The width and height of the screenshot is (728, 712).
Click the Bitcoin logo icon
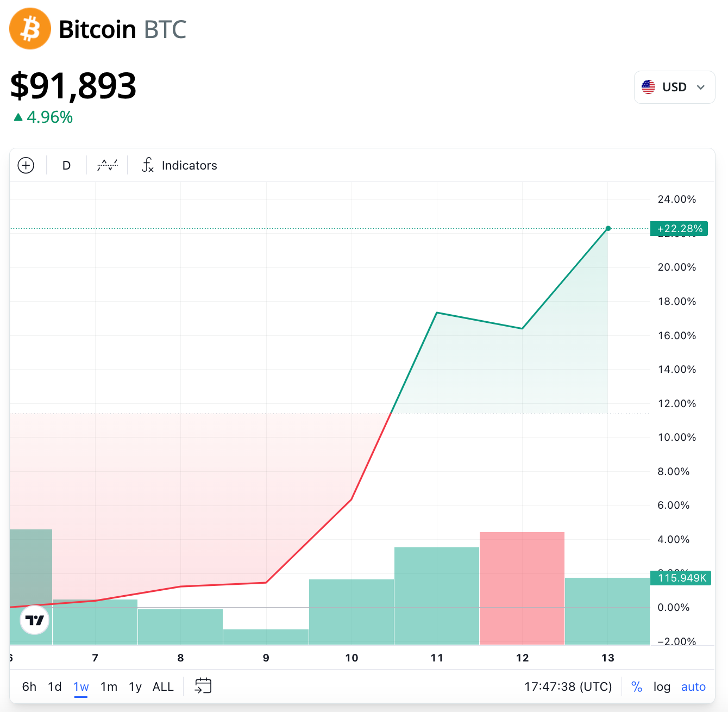point(30,29)
